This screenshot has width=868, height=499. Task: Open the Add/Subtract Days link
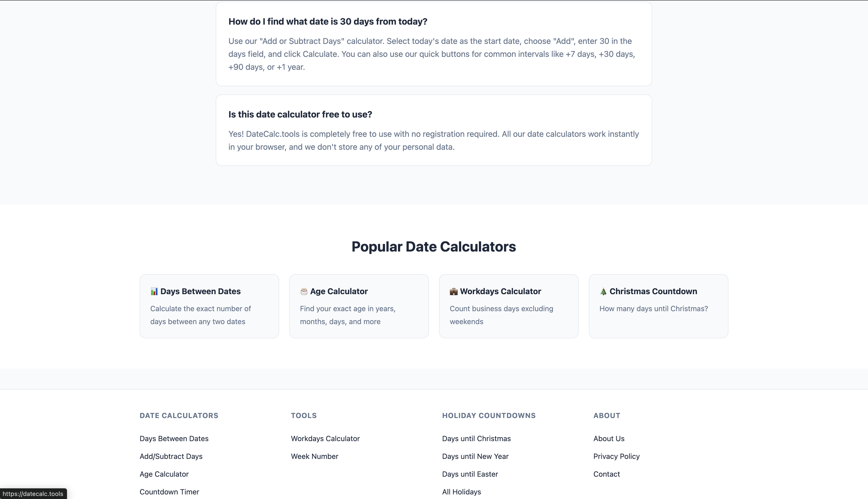point(171,456)
